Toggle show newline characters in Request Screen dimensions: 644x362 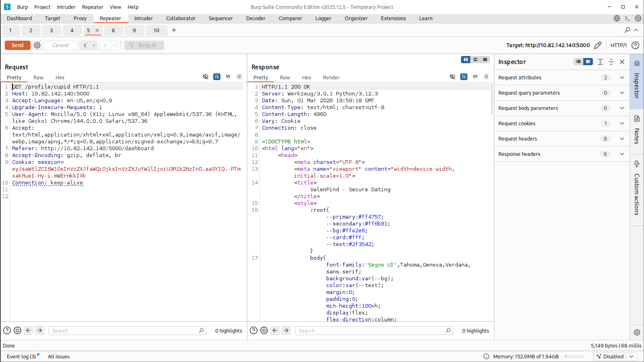click(228, 77)
